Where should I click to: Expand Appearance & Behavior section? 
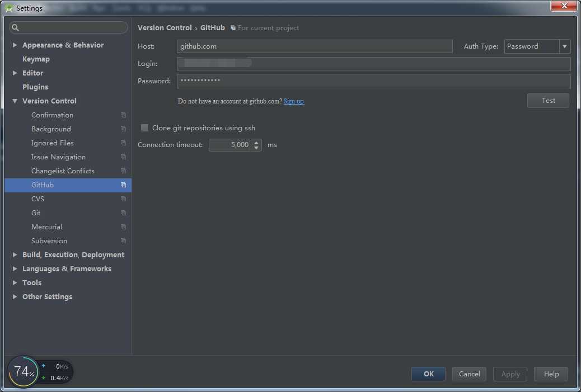pyautogui.click(x=15, y=45)
